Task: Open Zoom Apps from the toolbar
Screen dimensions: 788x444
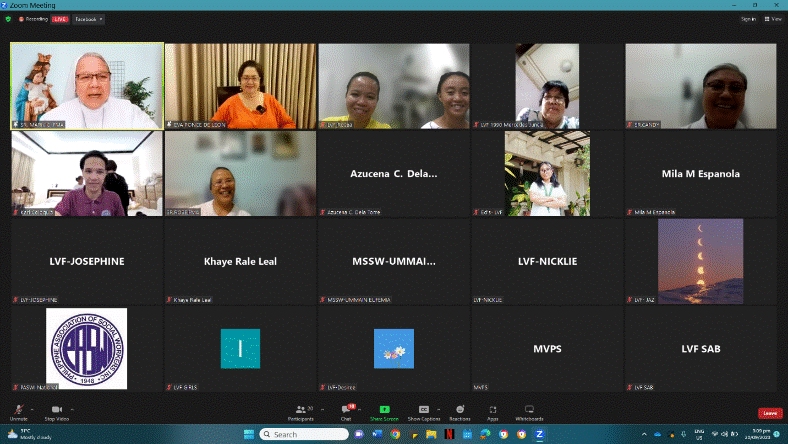Action: (x=492, y=410)
